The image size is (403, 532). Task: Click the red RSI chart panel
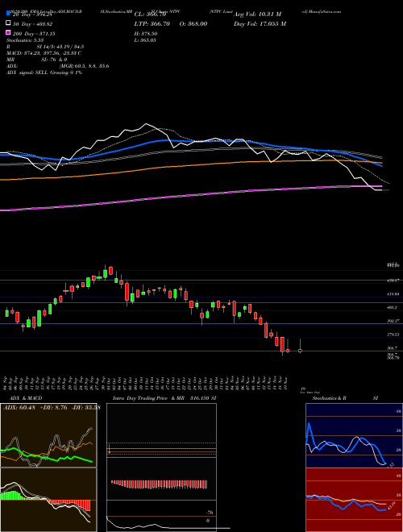(354, 500)
